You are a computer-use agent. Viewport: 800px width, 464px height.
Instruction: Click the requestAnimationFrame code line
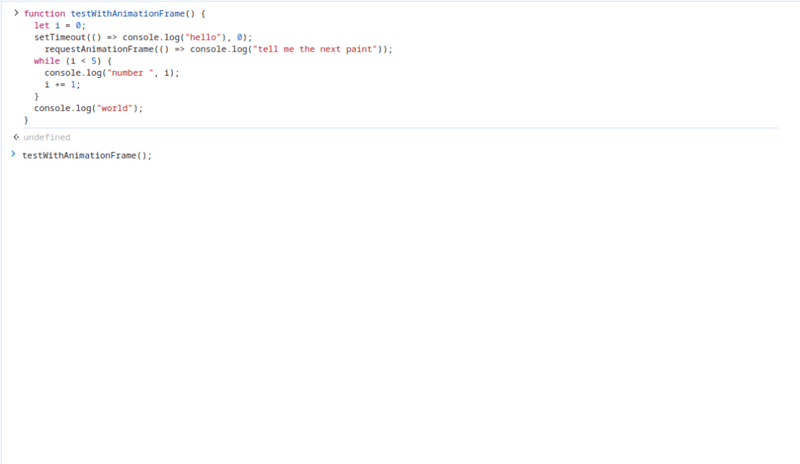click(x=218, y=49)
